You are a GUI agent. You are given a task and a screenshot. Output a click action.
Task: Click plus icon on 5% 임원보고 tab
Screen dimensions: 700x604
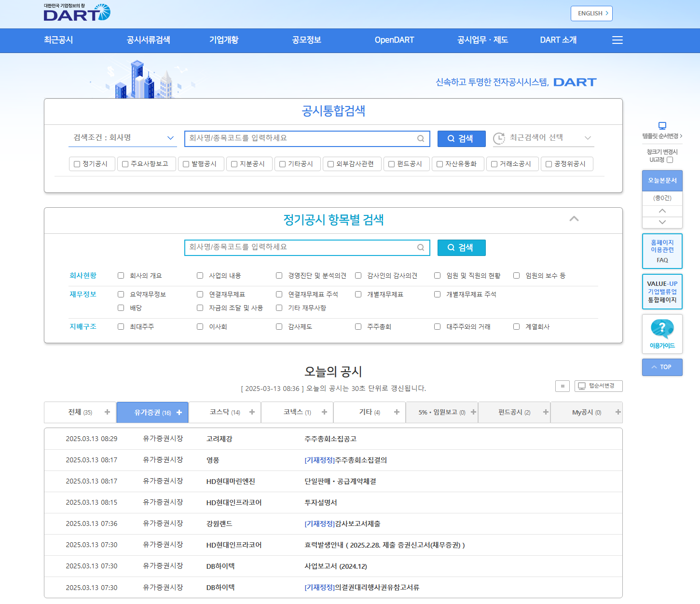(473, 412)
